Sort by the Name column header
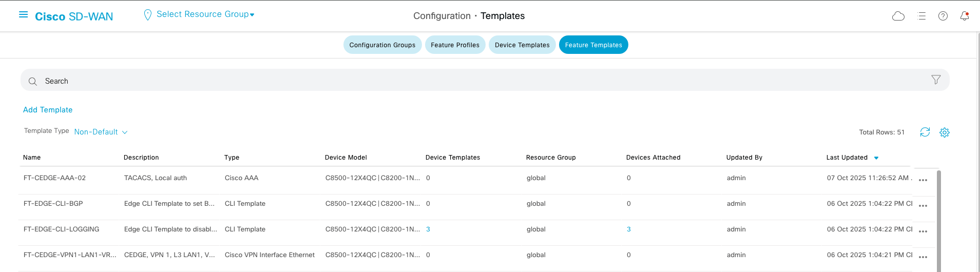This screenshot has height=272, width=980. [x=32, y=158]
